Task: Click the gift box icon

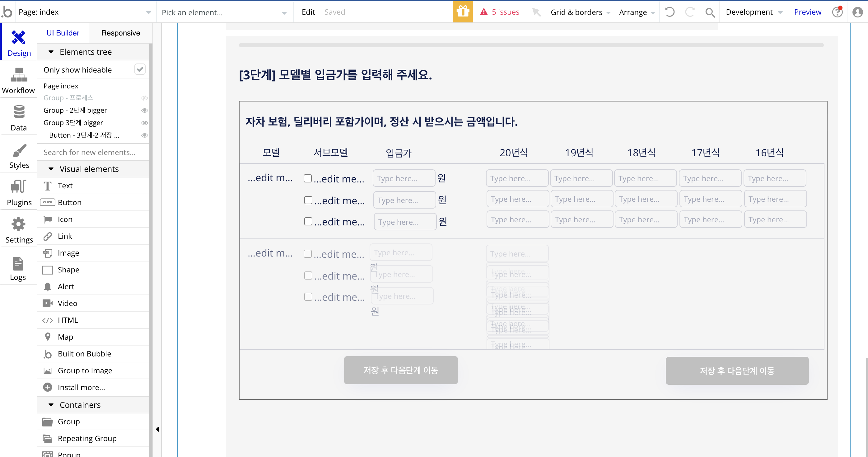Action: 463,12
